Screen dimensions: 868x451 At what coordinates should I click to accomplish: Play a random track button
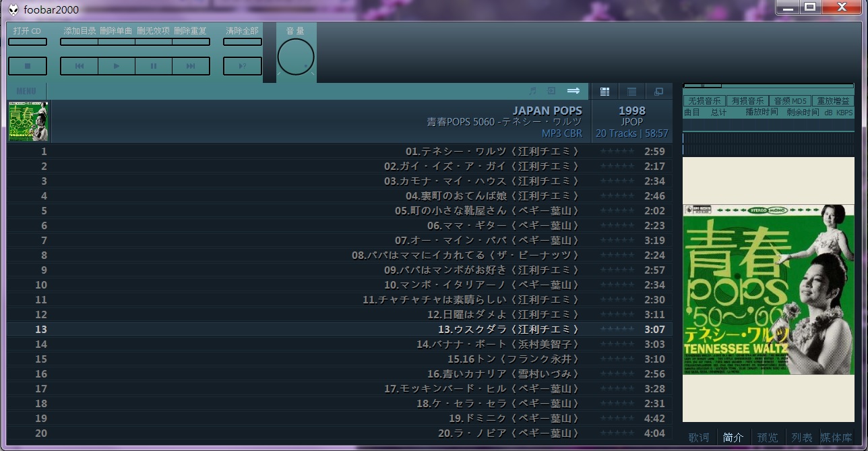(x=242, y=66)
